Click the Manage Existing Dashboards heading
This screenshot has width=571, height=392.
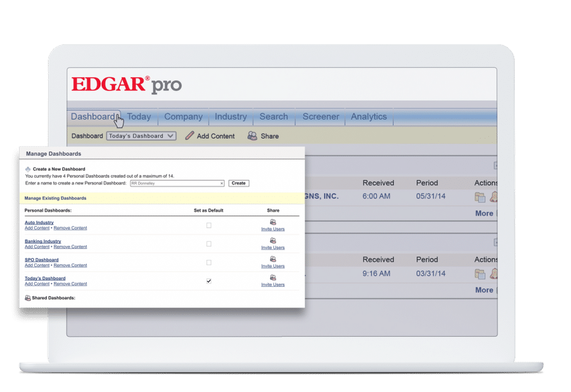pos(55,198)
